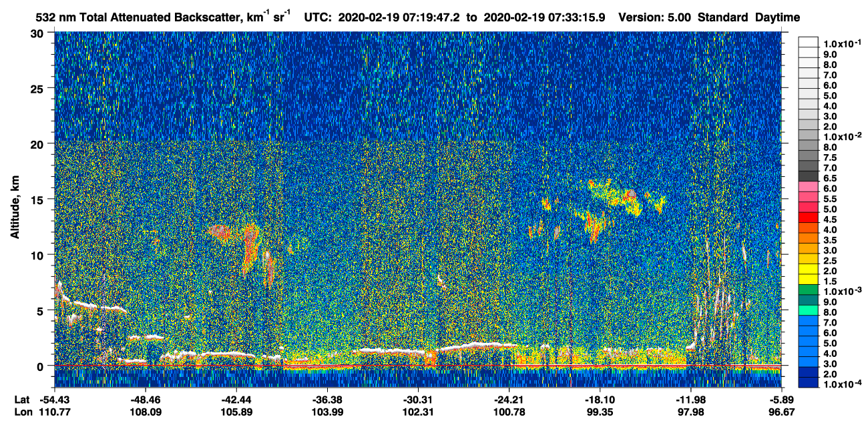This screenshot has height=445, width=868.
Task: Pick the mint green colorbar swatch
Action: click(x=808, y=310)
